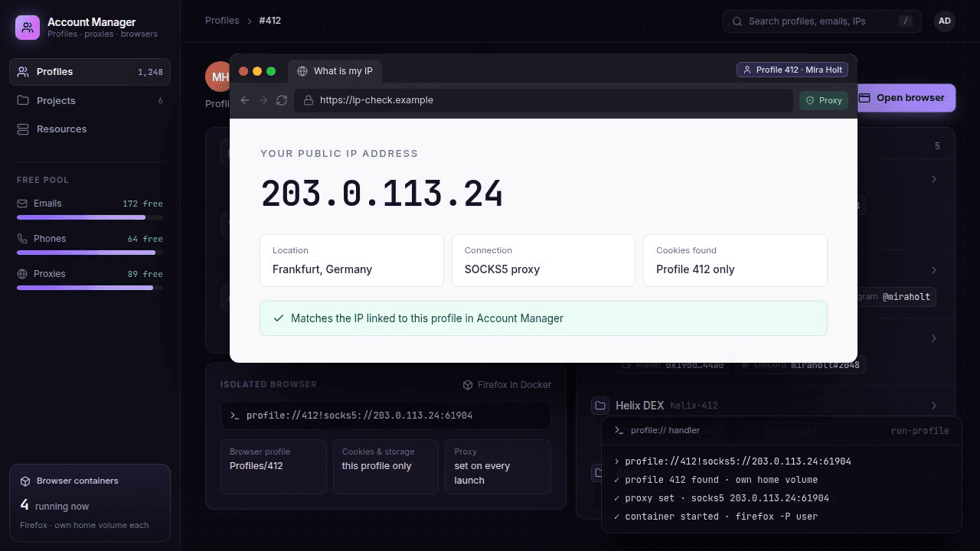Click the Profile 412 · Mira Holt badge
The image size is (980, 551).
pyautogui.click(x=792, y=70)
